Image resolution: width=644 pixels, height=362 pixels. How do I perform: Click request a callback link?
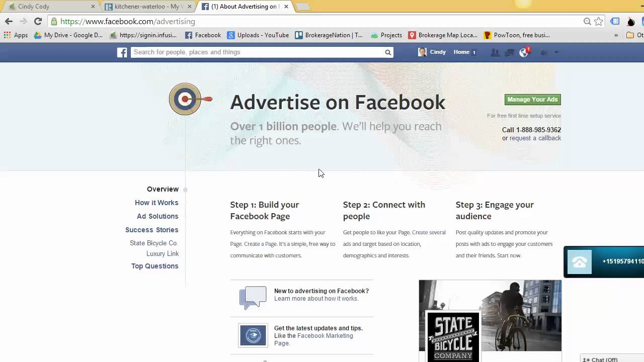click(535, 138)
